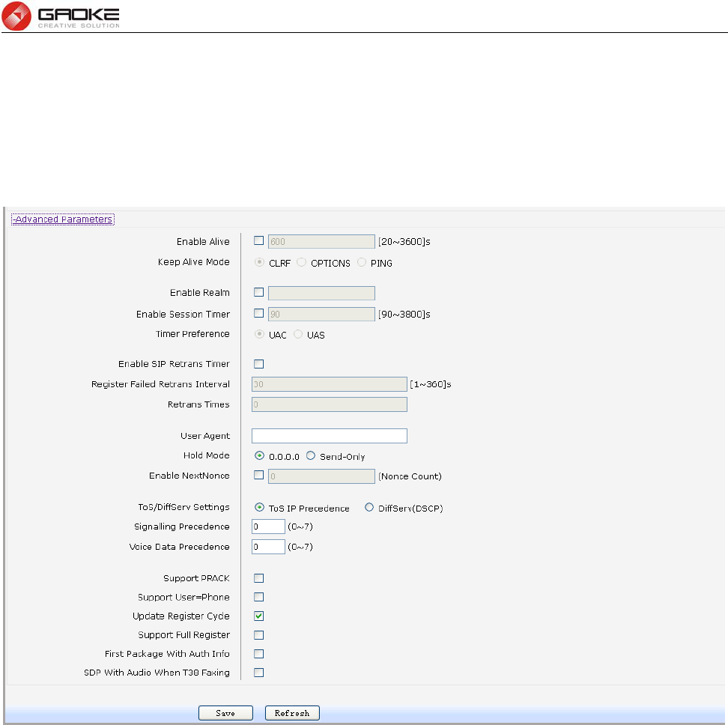Tick Support Full Register checkbox

(258, 635)
